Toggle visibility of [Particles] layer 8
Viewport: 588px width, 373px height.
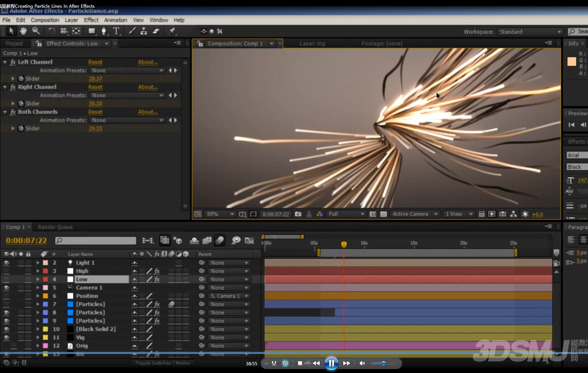click(6, 312)
